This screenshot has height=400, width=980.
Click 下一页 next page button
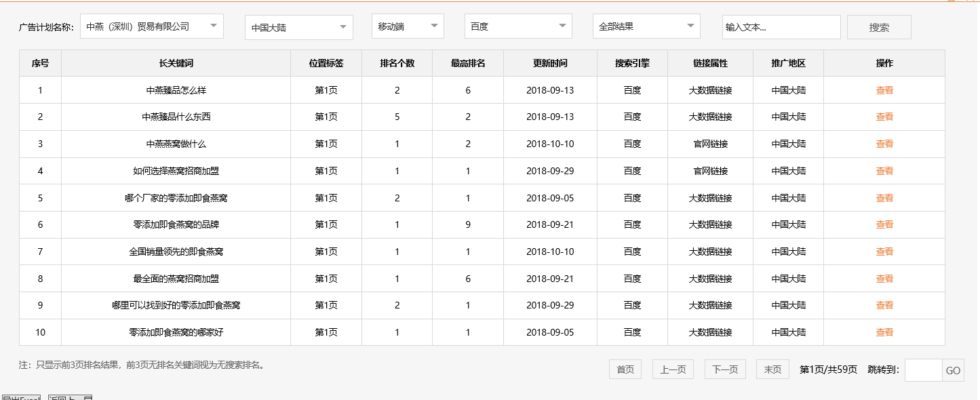pos(724,369)
